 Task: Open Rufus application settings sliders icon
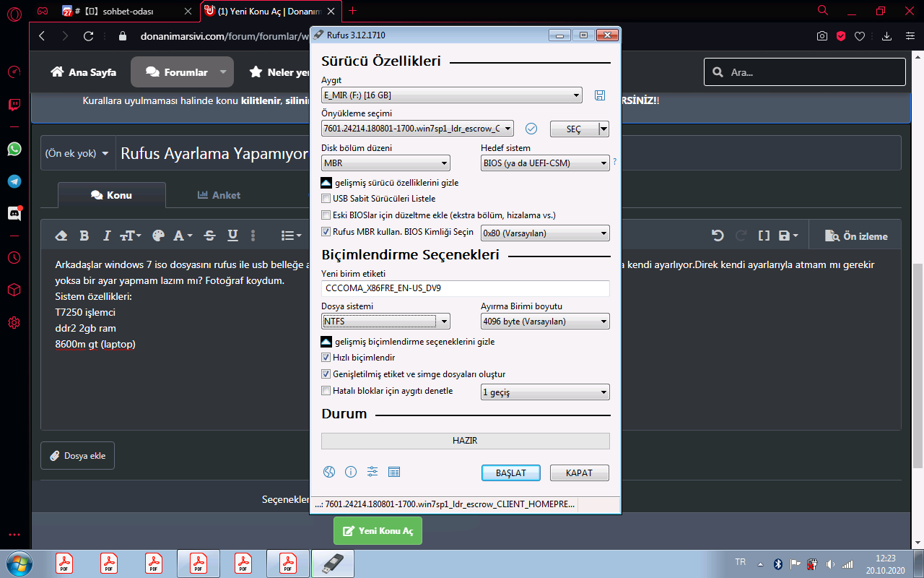tap(372, 472)
